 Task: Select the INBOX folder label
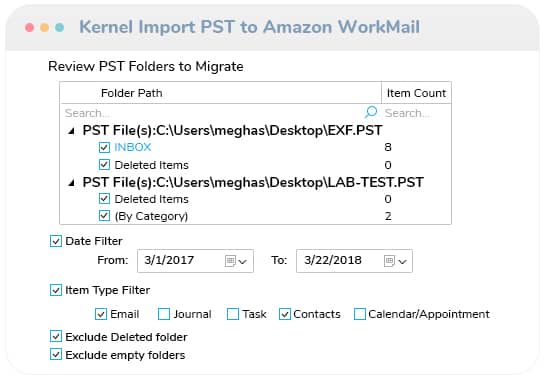(133, 147)
